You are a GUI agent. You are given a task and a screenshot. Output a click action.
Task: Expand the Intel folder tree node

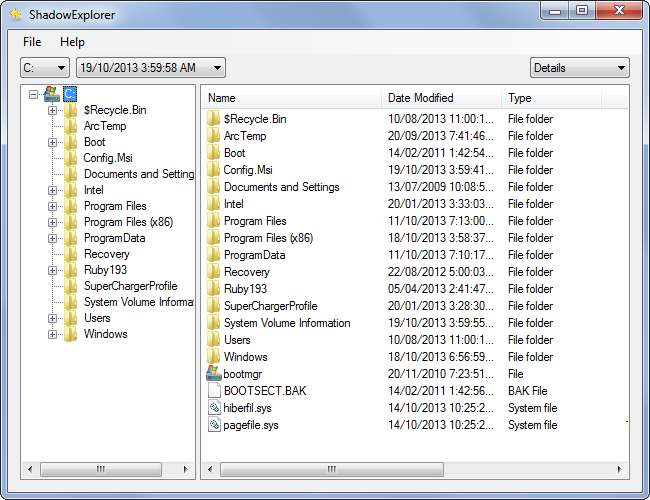pos(53,190)
